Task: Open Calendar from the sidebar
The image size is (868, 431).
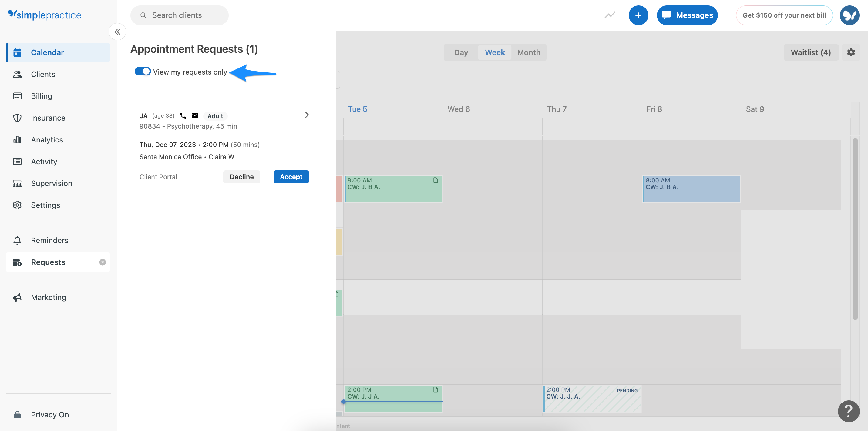Action: tap(47, 52)
